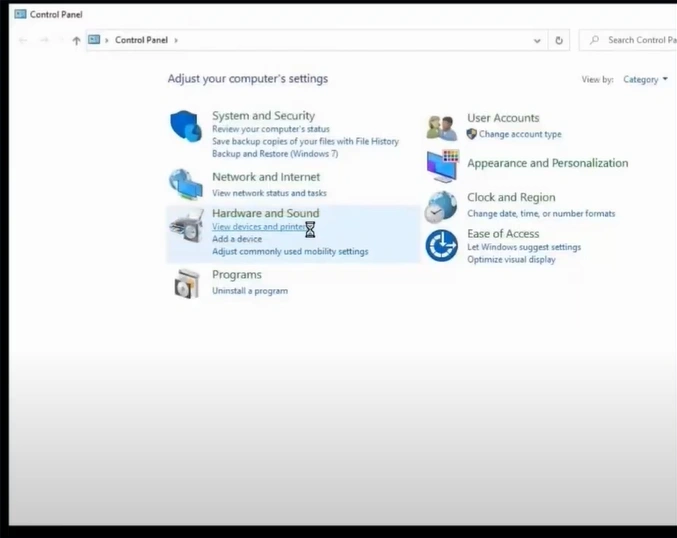The height and width of the screenshot is (538, 677).
Task: Click the Clock and Region icon
Action: [x=441, y=206]
